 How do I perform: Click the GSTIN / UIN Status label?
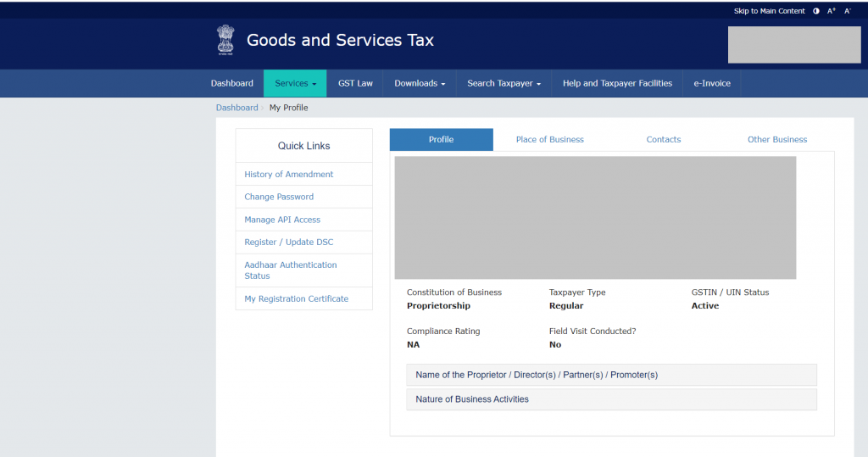(x=730, y=293)
